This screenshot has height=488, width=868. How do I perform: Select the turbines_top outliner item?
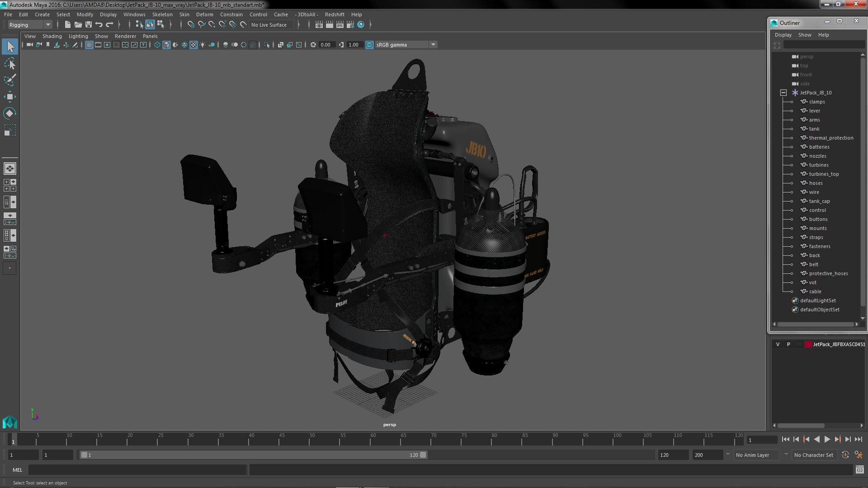(x=824, y=174)
